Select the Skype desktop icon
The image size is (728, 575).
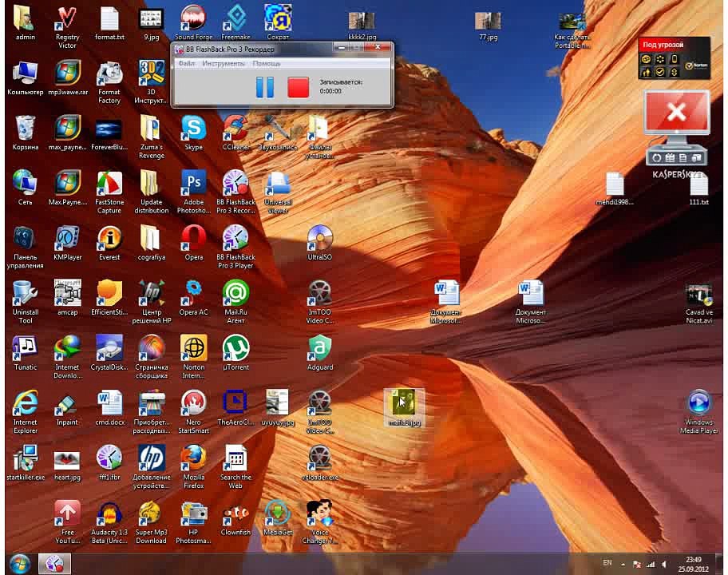(x=194, y=133)
